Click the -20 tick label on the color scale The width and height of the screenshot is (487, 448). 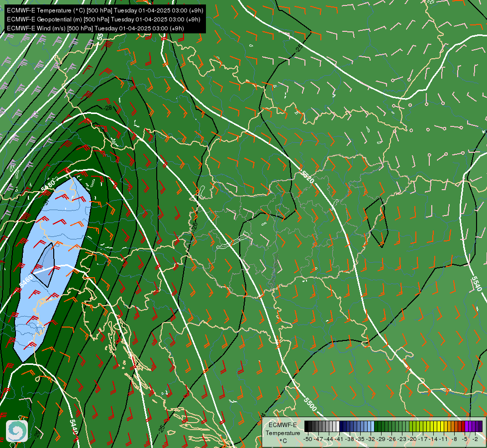coord(412,439)
